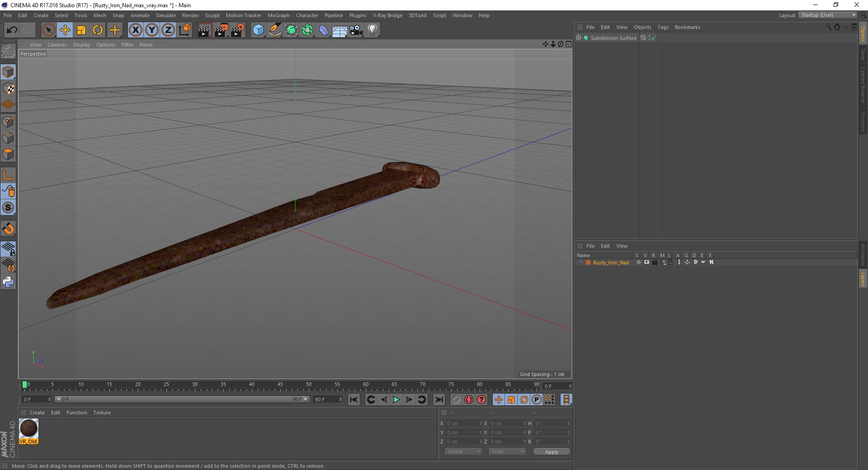
Task: Open the Scale mode dropdown
Action: click(x=507, y=451)
